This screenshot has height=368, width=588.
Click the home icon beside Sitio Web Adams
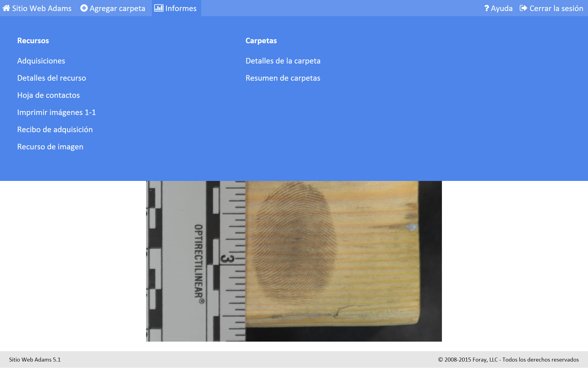pyautogui.click(x=6, y=8)
